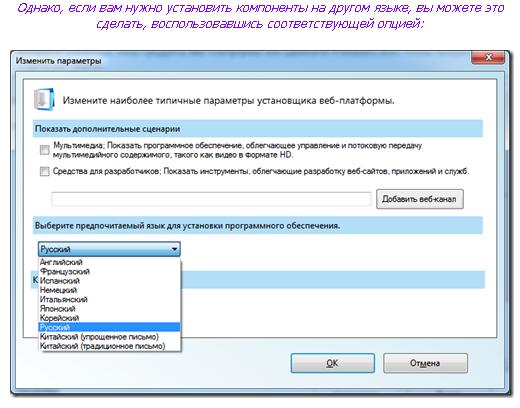Close the Изменить параметры dialog
Viewport: 520px width, 408px height.
coord(488,58)
